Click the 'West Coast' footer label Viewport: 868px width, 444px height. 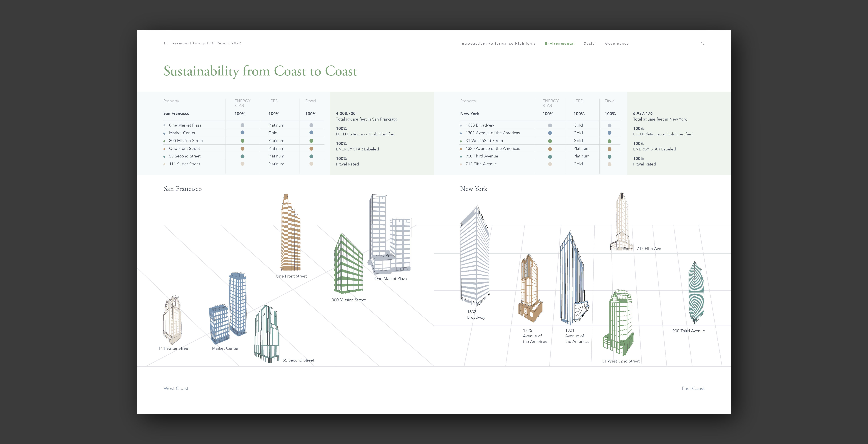coord(176,388)
